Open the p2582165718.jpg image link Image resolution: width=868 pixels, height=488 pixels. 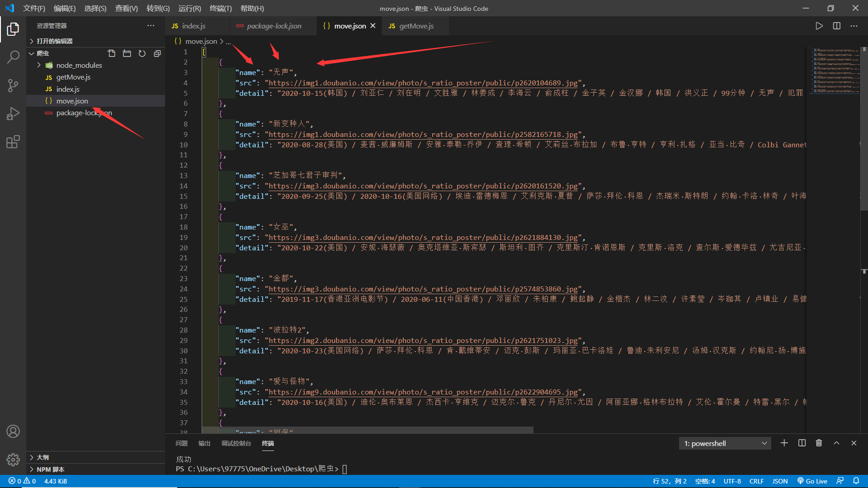pyautogui.click(x=423, y=134)
